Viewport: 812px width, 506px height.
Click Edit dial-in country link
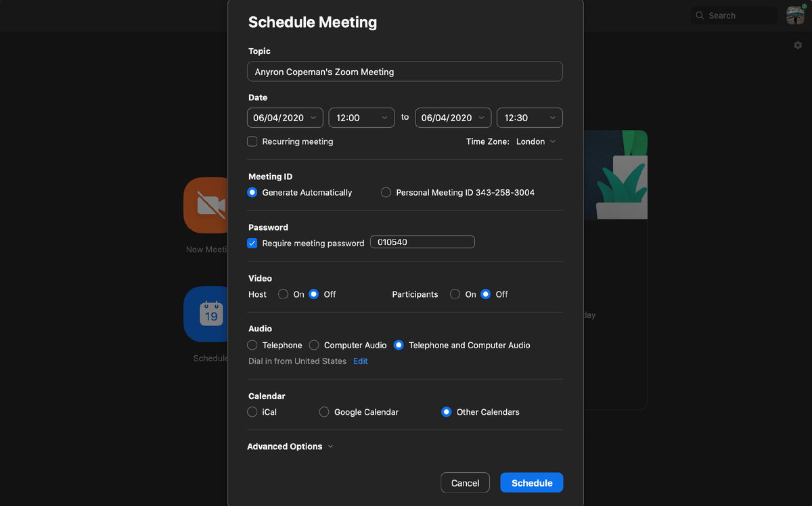(361, 361)
